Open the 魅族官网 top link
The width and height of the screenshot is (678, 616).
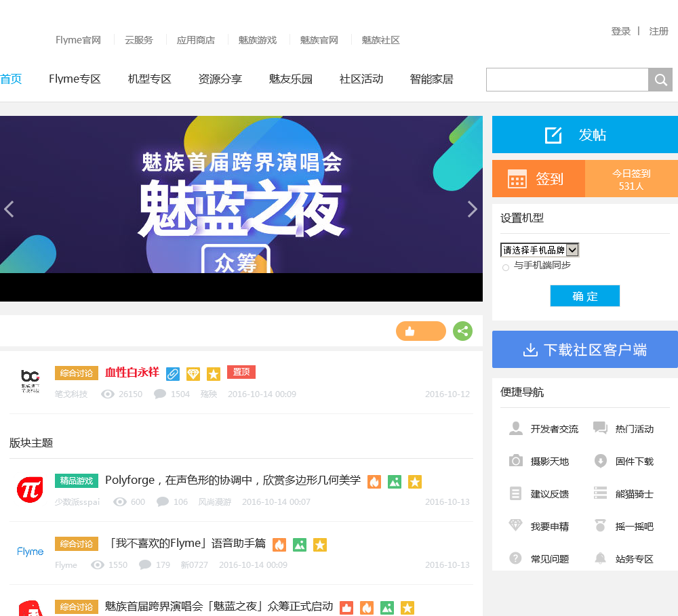[319, 40]
